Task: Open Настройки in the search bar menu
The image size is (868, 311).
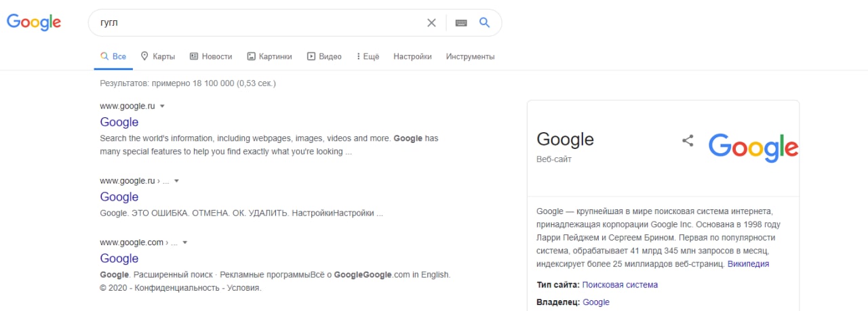Action: click(412, 57)
